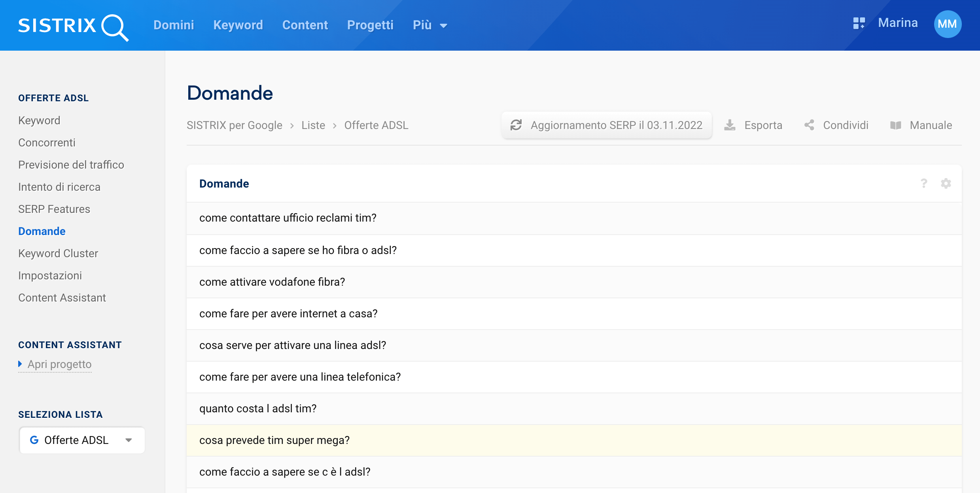Click the Google G icon in list selector
This screenshot has width=980, height=493.
[x=34, y=440]
